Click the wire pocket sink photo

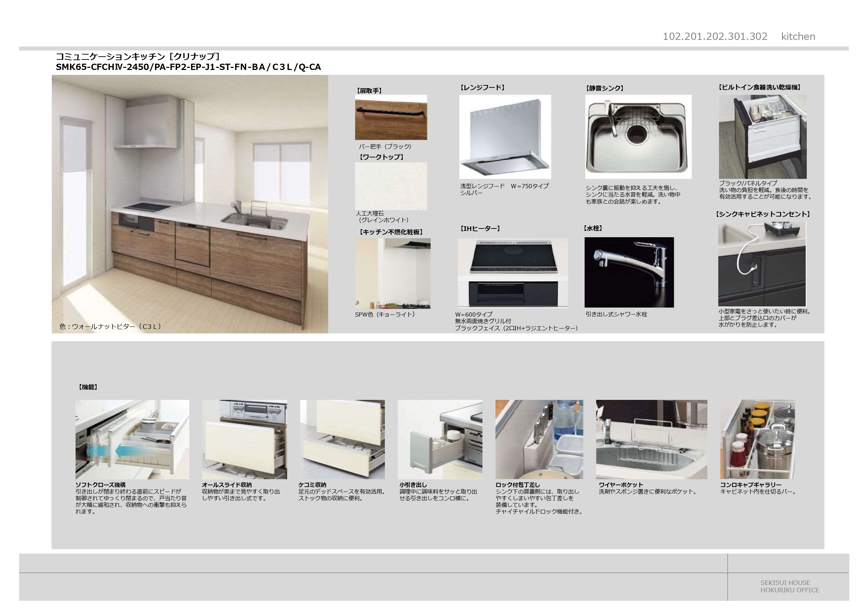click(x=651, y=439)
